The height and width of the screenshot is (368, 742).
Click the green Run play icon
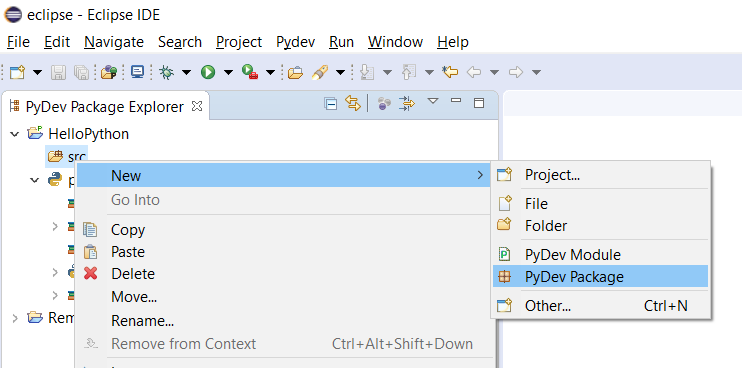[x=208, y=72]
